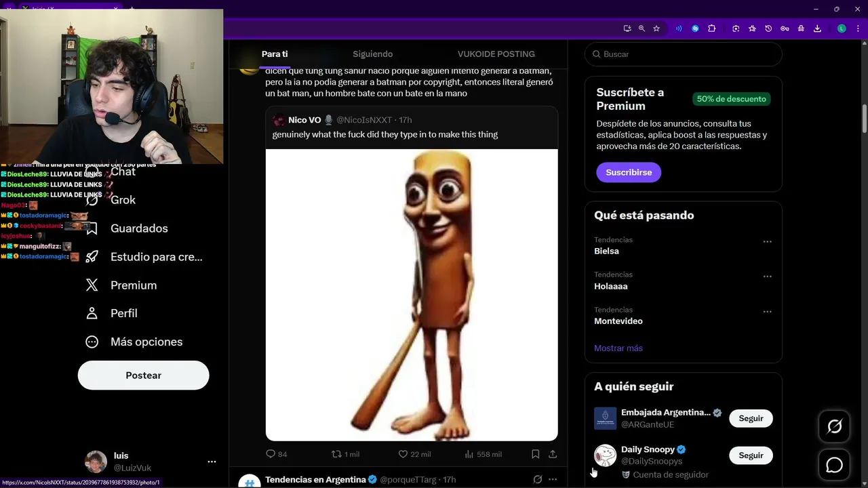Open more options for Bielsa trend
868x488 pixels.
[767, 241]
